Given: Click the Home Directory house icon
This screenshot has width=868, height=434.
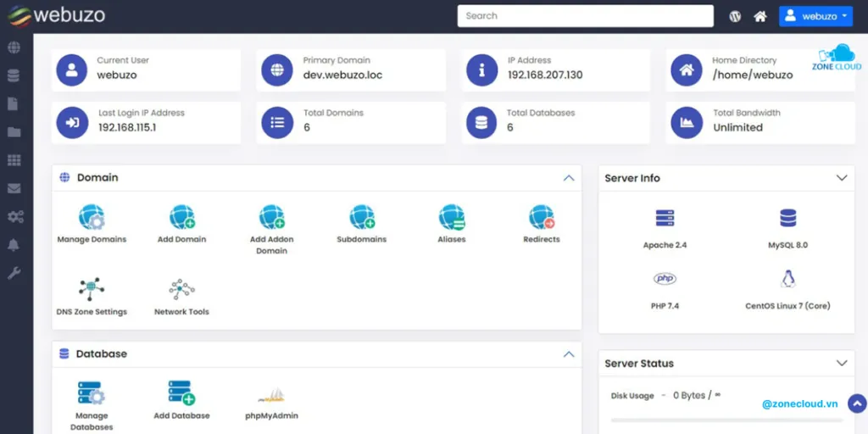Looking at the screenshot, I should pos(687,70).
